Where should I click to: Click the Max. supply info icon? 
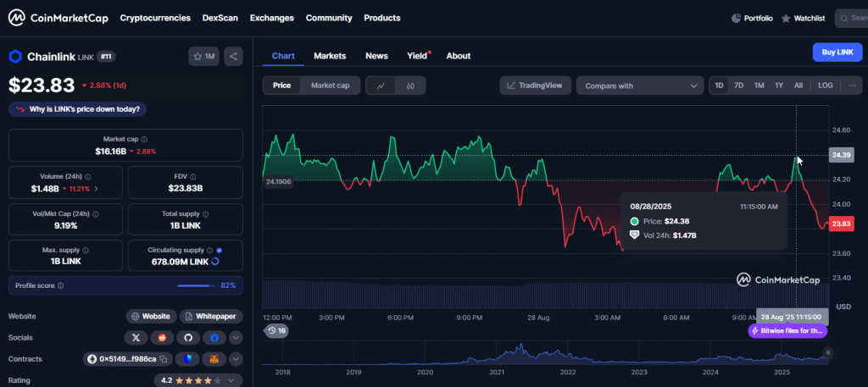[x=86, y=251]
